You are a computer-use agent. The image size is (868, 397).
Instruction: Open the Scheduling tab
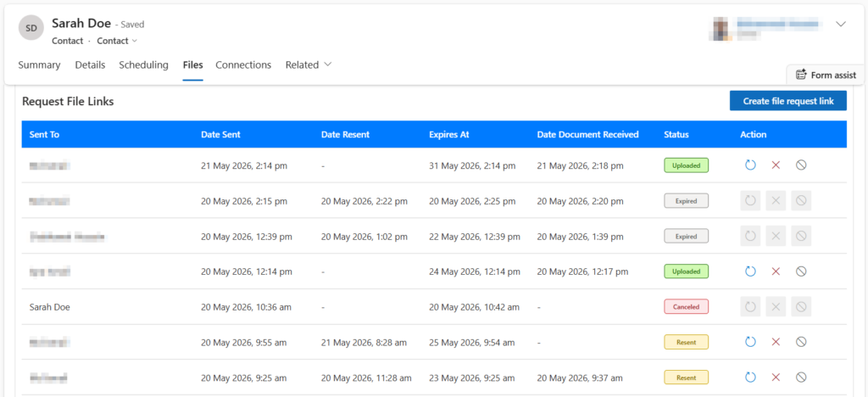click(143, 64)
